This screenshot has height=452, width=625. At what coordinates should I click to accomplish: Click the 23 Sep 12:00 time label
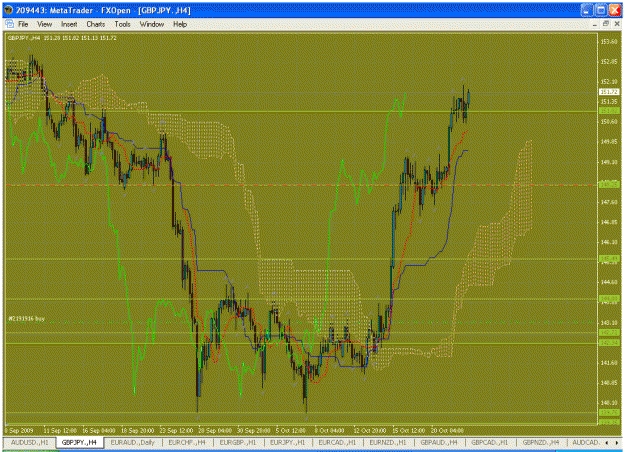[176, 431]
